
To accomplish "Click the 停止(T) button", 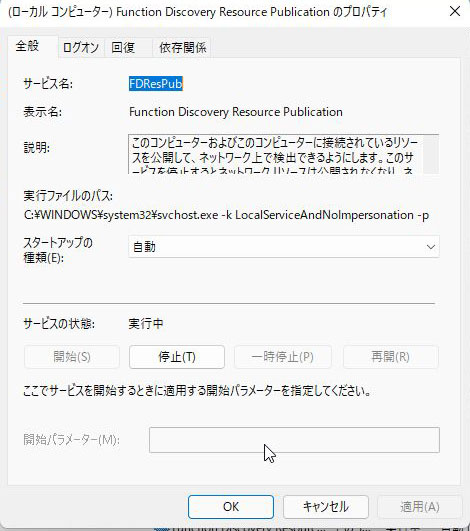I will pos(177,357).
